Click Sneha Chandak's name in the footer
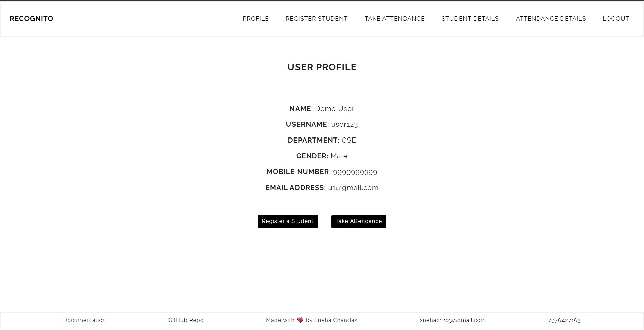This screenshot has height=330, width=644. (336, 320)
